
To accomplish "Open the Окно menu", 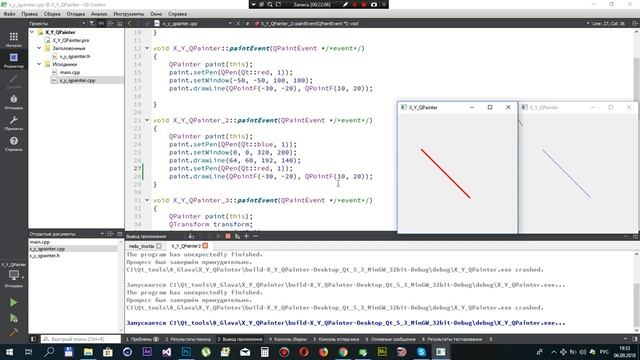I will point(156,14).
